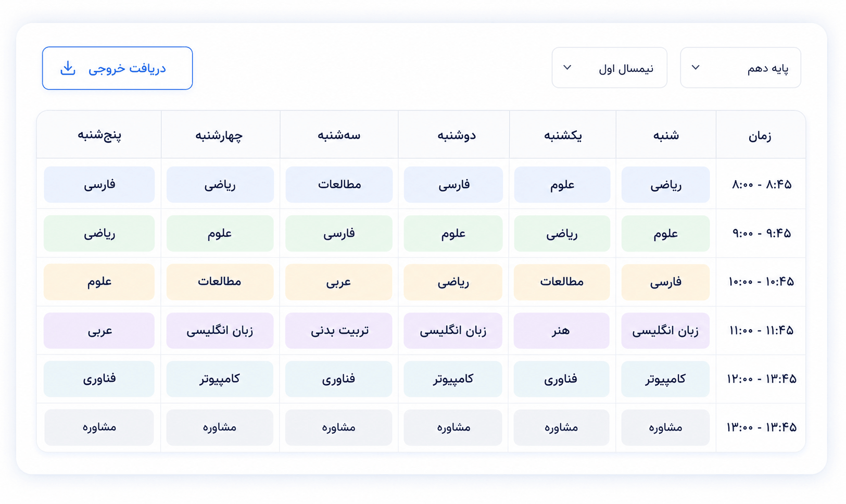846x504 pixels.
Task: Click سه‌شنبه عربی class at 10:00
Action: click(339, 282)
